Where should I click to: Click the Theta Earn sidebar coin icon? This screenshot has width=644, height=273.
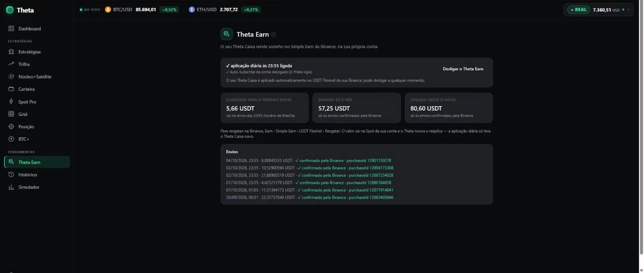11,162
